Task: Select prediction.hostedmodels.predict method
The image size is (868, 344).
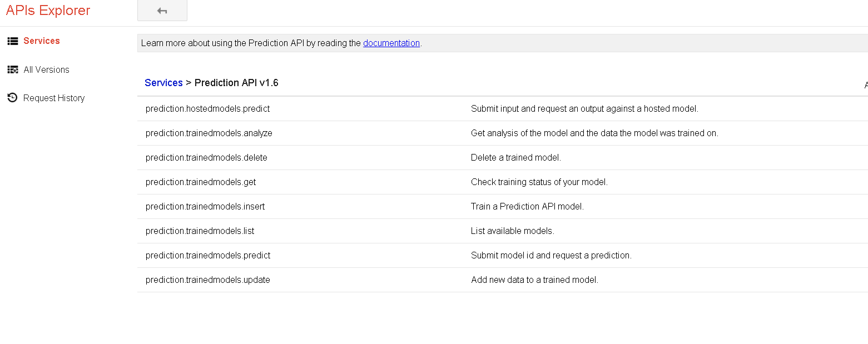Action: (207, 109)
